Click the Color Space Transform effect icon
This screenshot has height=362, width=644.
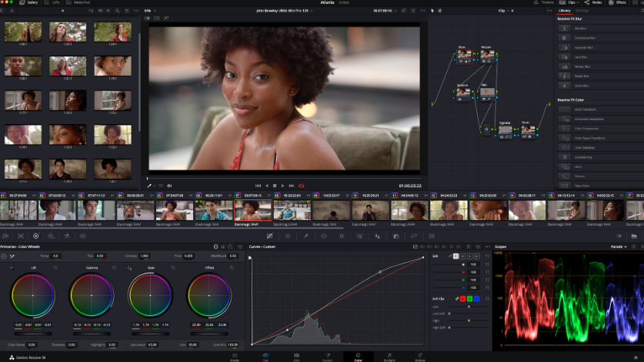(x=564, y=138)
